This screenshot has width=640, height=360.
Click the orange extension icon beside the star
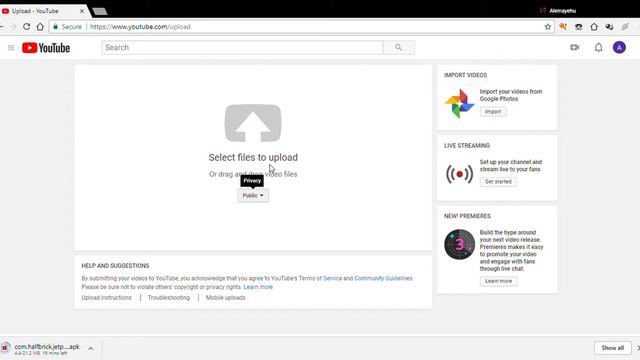[x=563, y=27]
